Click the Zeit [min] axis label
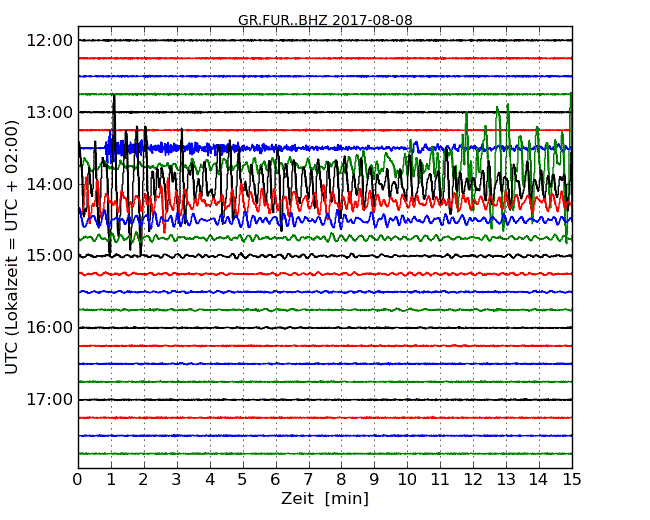This screenshot has width=650, height=520. click(325, 498)
